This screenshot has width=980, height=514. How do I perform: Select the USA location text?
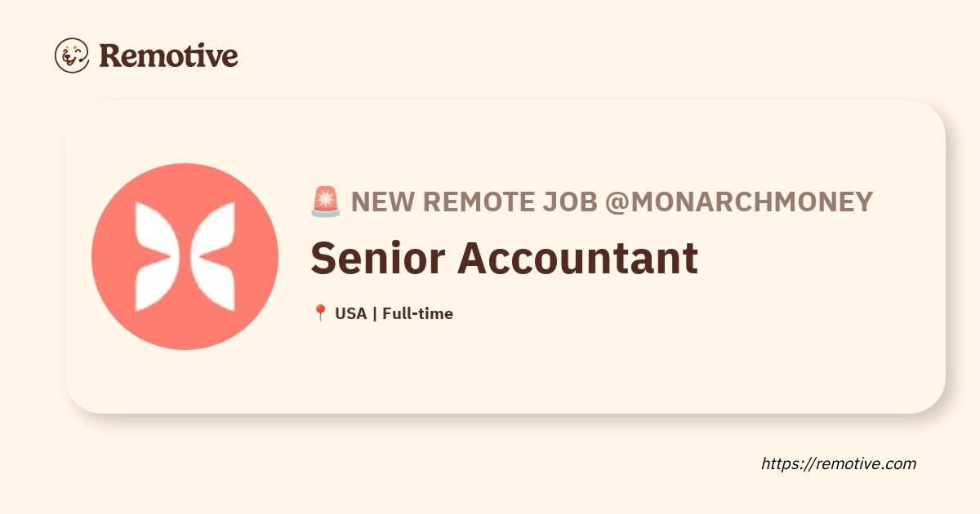350,313
